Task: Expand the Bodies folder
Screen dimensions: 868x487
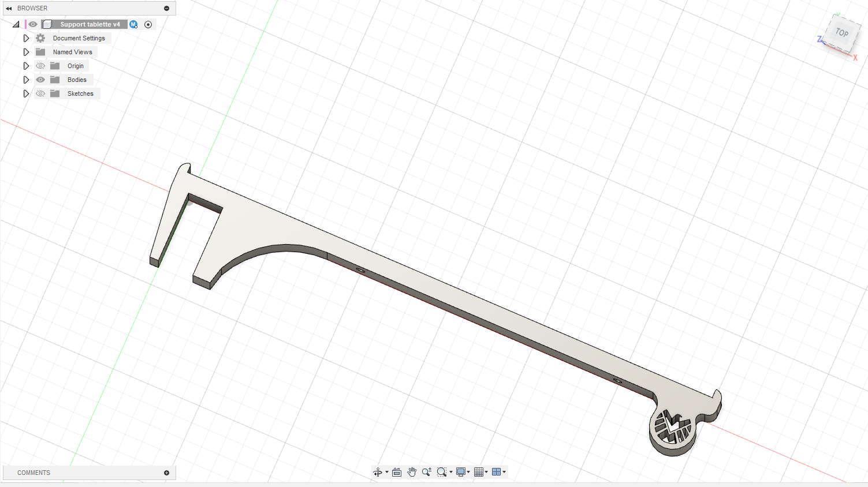Action: [26, 80]
